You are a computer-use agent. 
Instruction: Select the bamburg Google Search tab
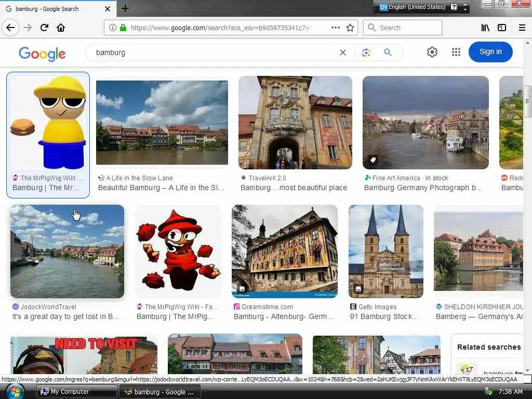[58, 9]
